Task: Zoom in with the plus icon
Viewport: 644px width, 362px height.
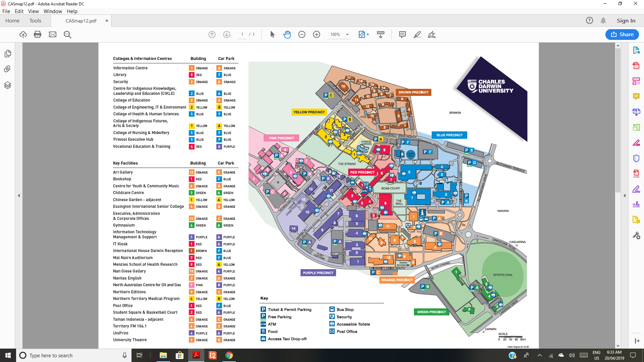Action: pos(317,35)
